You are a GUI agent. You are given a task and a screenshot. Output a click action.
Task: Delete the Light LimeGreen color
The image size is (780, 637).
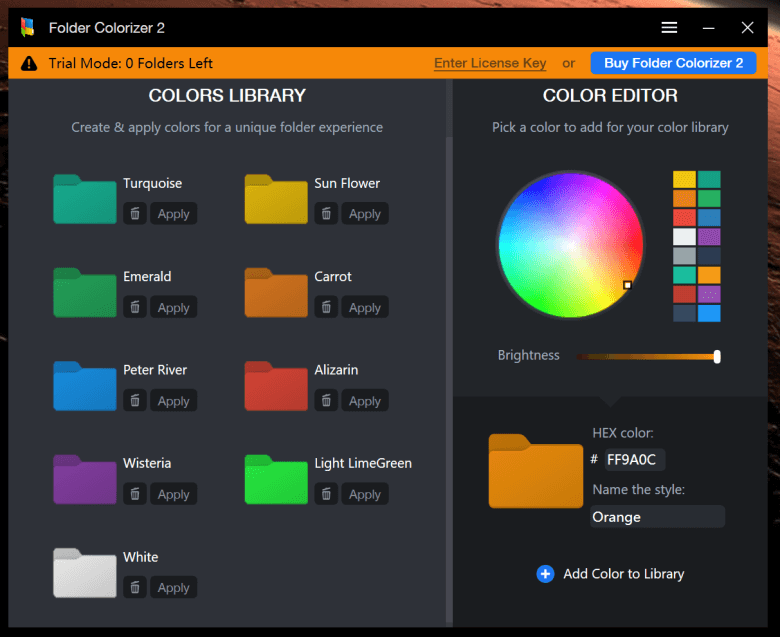click(x=326, y=494)
